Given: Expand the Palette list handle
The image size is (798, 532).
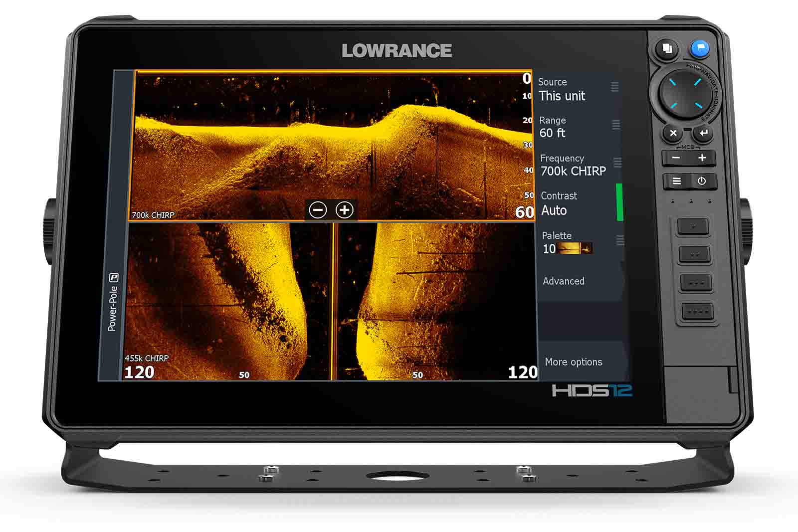Looking at the screenshot, I should (620, 240).
